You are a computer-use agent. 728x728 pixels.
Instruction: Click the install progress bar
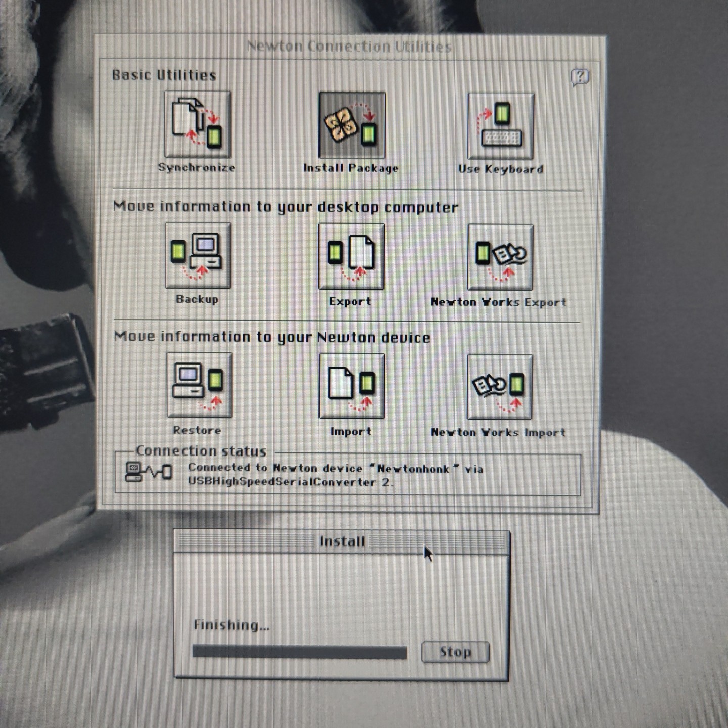tap(299, 652)
